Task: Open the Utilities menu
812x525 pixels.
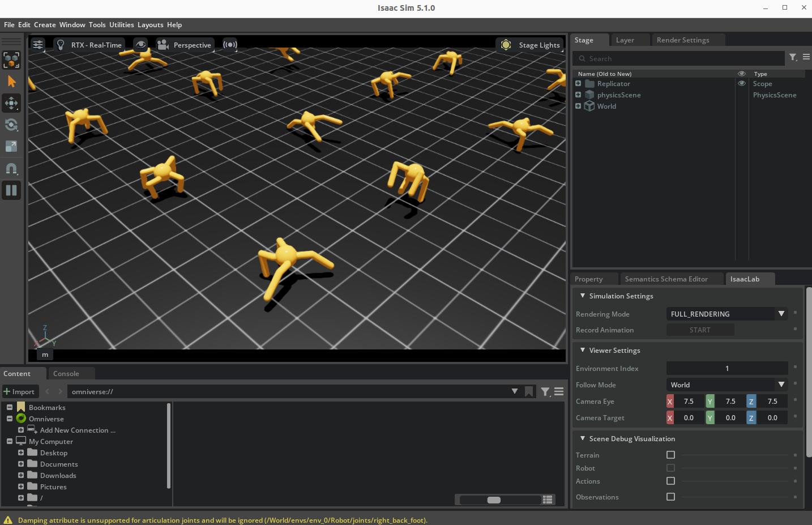Action: click(x=122, y=25)
